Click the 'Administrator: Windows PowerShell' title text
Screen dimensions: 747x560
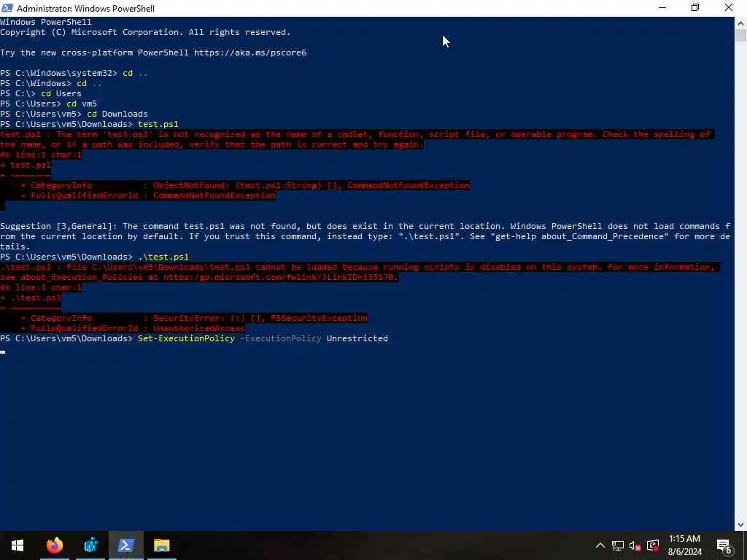(86, 8)
